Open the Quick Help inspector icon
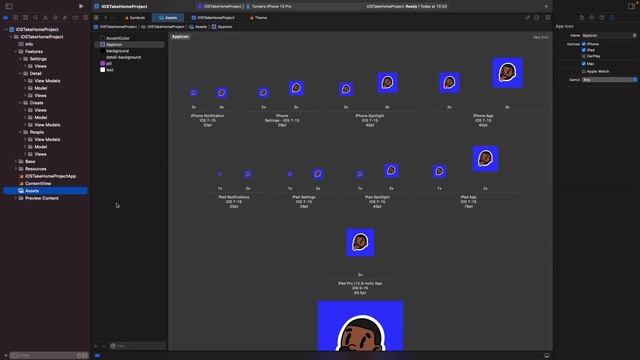 pos(602,18)
